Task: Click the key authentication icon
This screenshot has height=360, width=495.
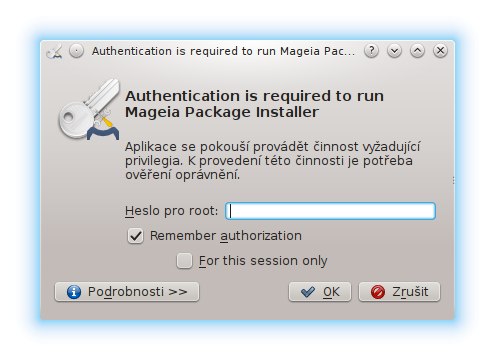Action: (x=89, y=109)
